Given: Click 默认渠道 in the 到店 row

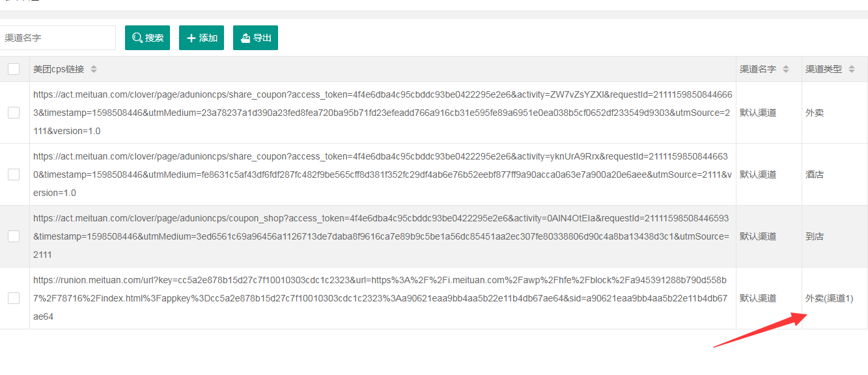Looking at the screenshot, I should (758, 236).
